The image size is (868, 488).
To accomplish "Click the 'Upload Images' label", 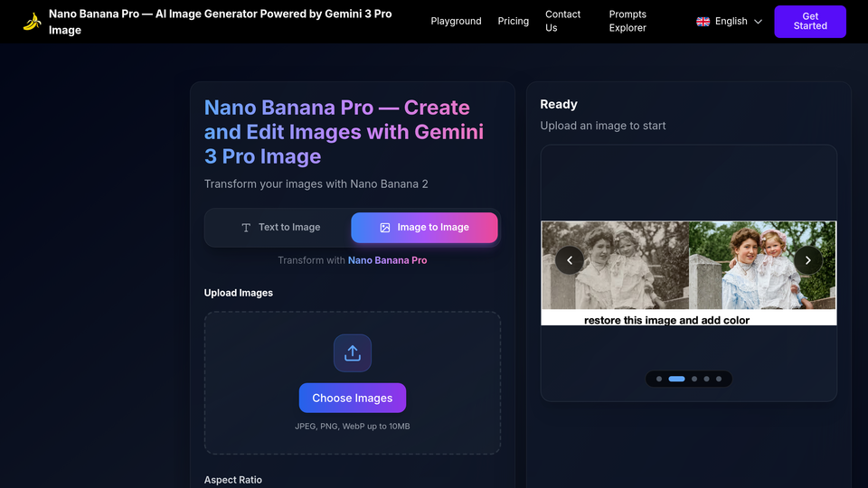I will tap(239, 293).
